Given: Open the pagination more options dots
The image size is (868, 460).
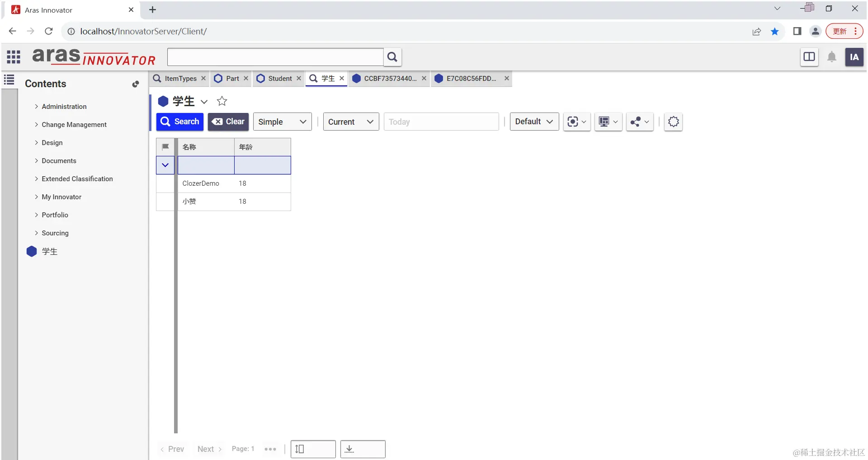Looking at the screenshot, I should click(270, 449).
